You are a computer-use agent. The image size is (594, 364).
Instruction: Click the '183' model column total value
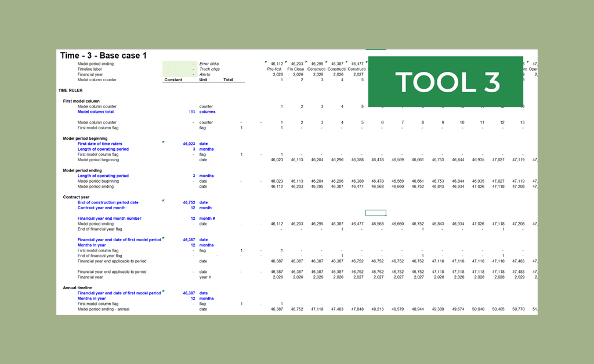[191, 112]
